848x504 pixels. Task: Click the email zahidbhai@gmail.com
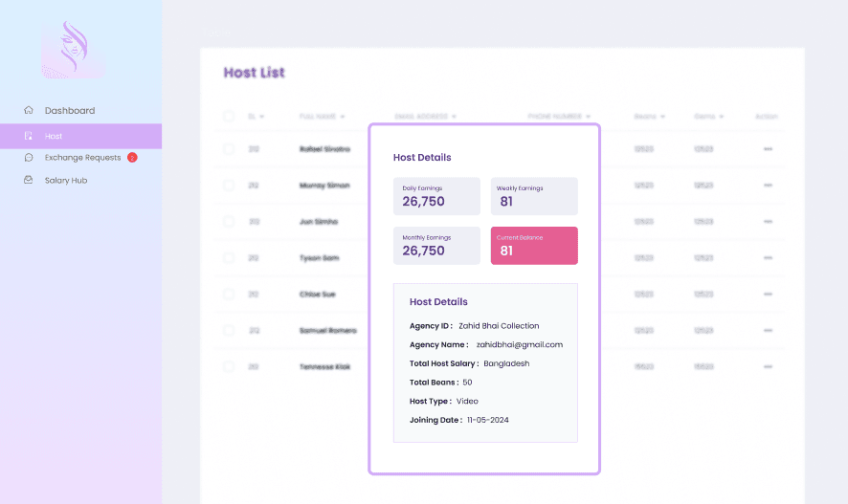tap(519, 344)
